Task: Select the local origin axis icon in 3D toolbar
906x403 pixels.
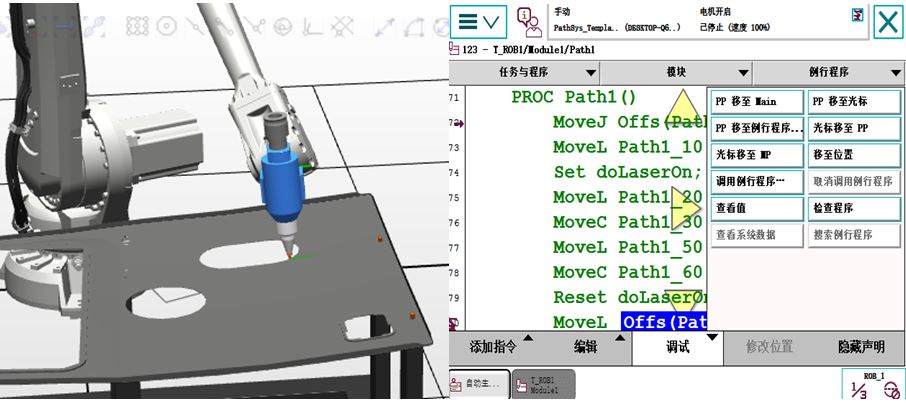Action: tap(313, 25)
